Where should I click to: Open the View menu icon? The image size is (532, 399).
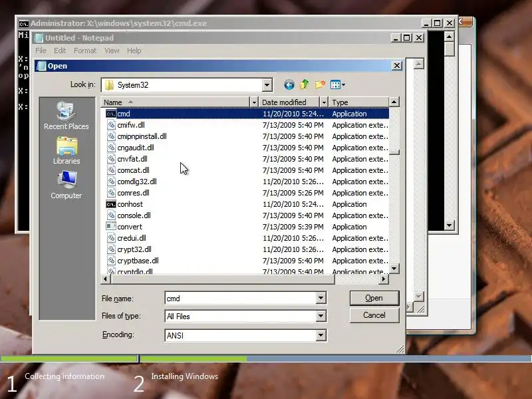pos(338,85)
